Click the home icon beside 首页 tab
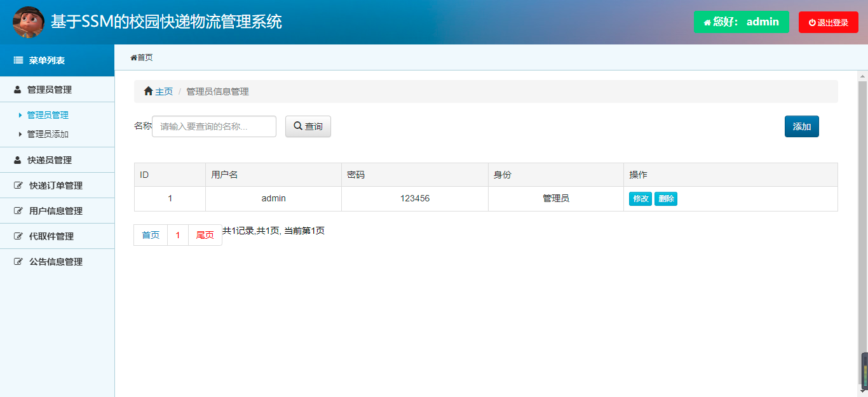The height and width of the screenshot is (397, 868). (x=133, y=58)
